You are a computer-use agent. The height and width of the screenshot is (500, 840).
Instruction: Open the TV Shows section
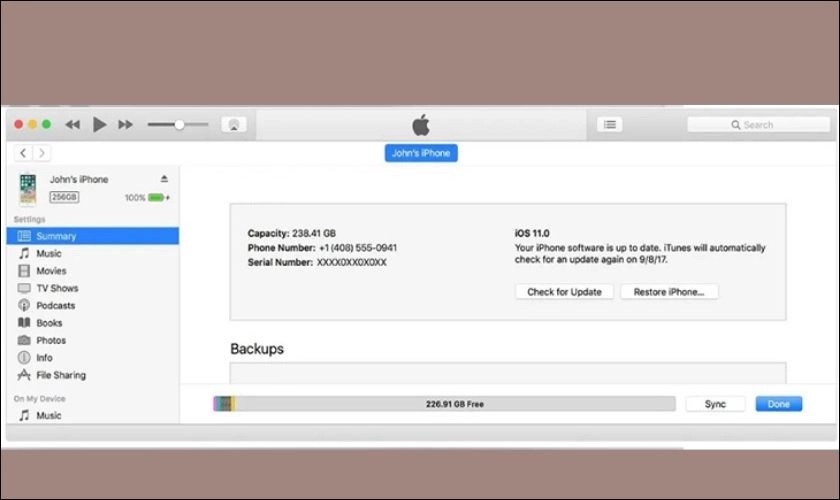click(x=93, y=288)
